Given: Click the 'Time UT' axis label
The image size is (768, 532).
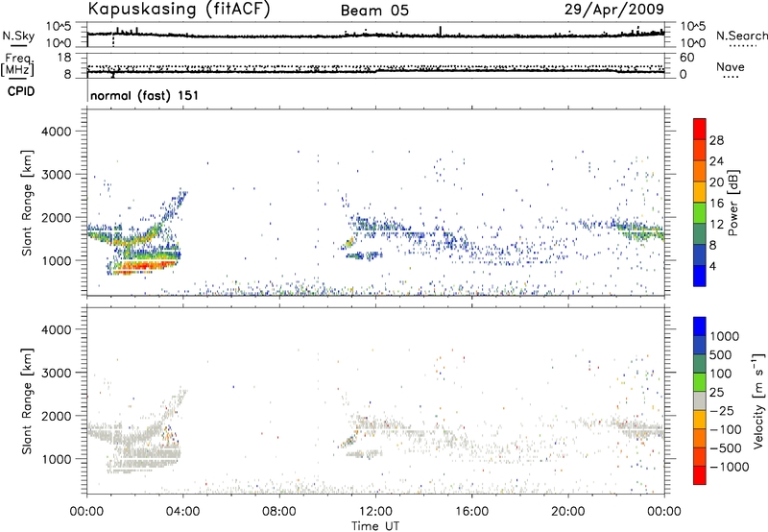Looking at the screenshot, I should click(375, 526).
